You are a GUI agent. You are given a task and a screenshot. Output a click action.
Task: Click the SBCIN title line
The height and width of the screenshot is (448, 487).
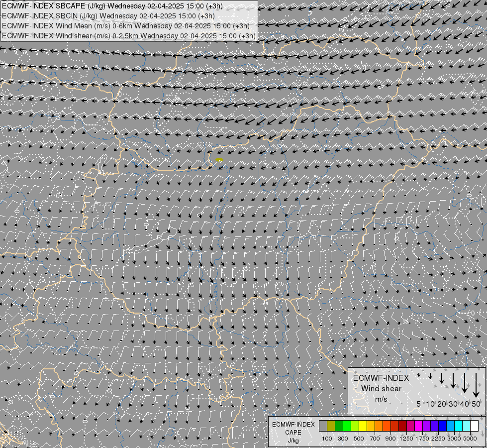108,16
